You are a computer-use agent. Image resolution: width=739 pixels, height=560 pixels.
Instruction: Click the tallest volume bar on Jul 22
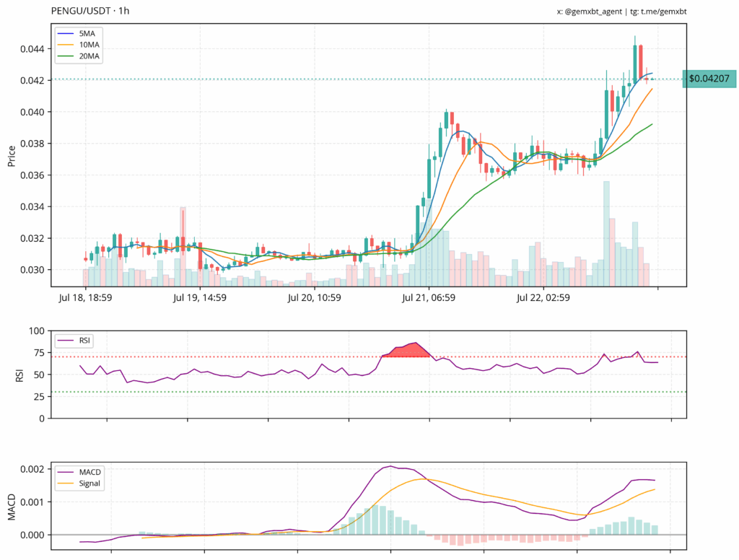pyautogui.click(x=606, y=234)
